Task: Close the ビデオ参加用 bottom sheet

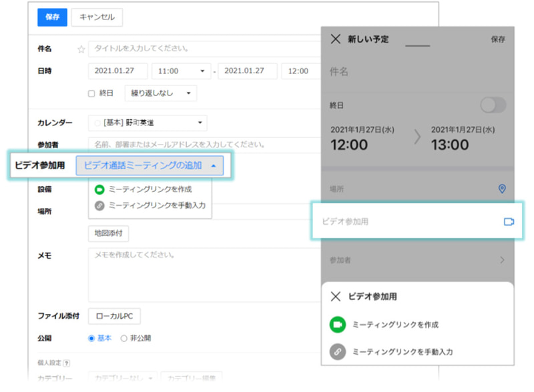Action: 335,297
